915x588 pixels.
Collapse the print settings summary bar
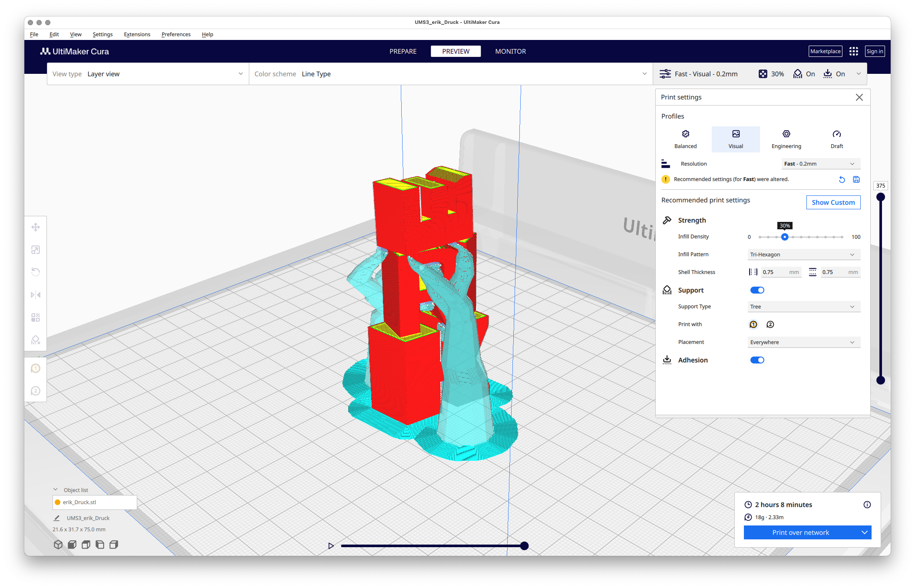(859, 74)
